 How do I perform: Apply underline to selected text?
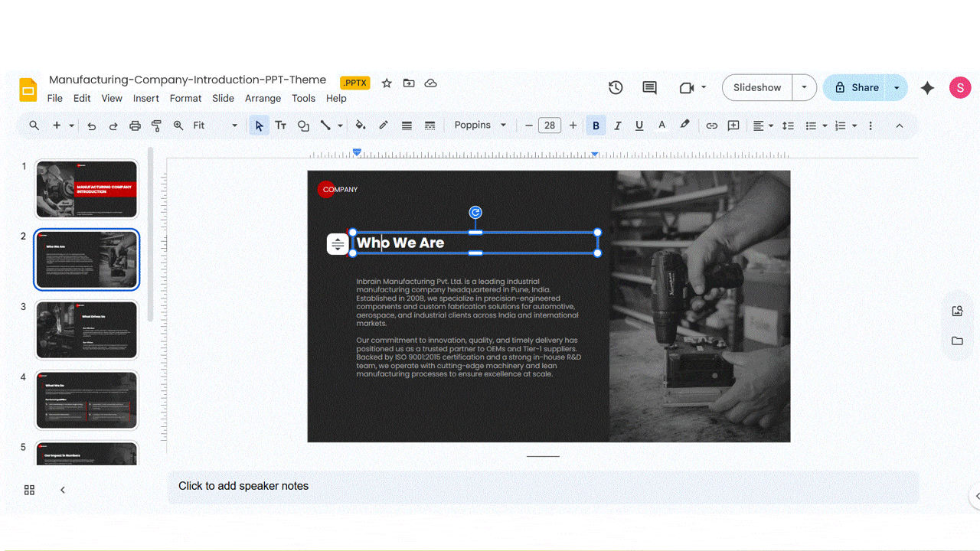[639, 125]
